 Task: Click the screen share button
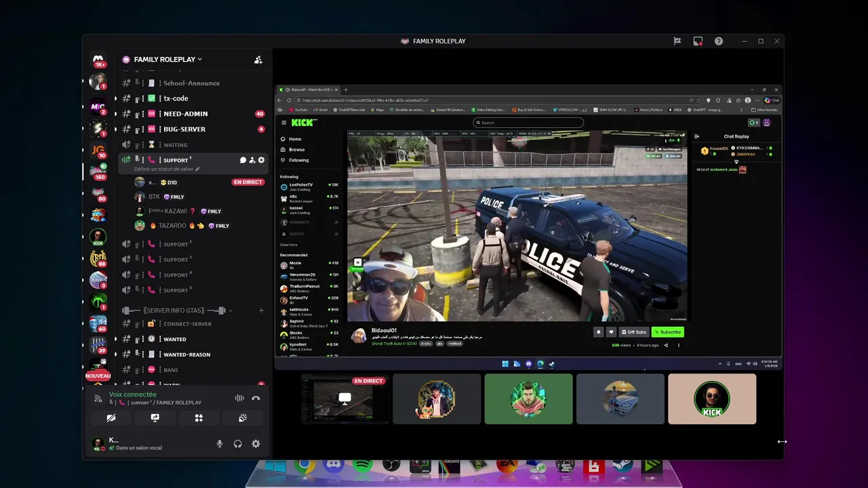coord(155,418)
